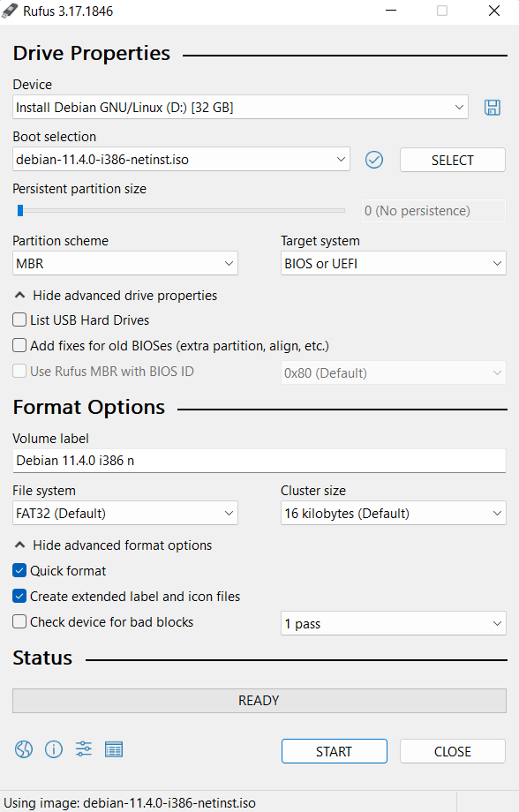The width and height of the screenshot is (519, 812).
Task: Click the SELECT button
Action: click(452, 160)
